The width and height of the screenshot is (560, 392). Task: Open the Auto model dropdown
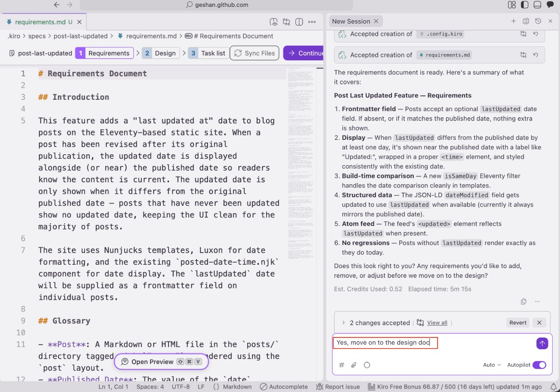[x=492, y=365]
